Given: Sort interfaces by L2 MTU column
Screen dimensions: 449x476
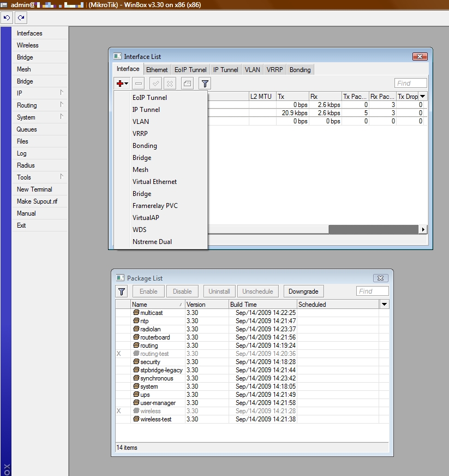Looking at the screenshot, I should pyautogui.click(x=262, y=96).
